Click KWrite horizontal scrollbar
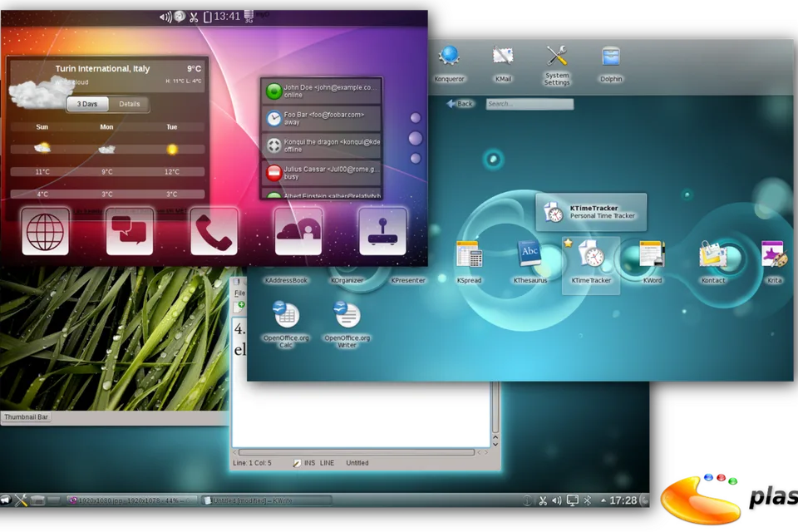 click(357, 452)
